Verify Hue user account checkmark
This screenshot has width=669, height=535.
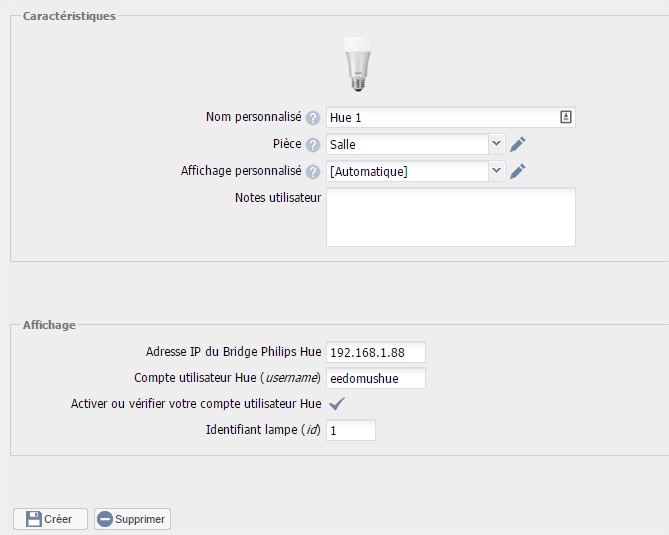337,403
